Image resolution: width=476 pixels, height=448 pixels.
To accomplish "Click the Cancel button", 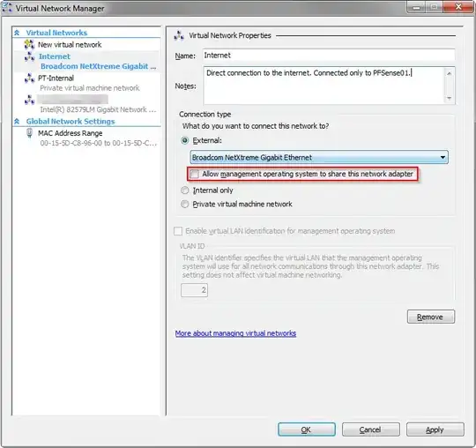I will (370, 429).
